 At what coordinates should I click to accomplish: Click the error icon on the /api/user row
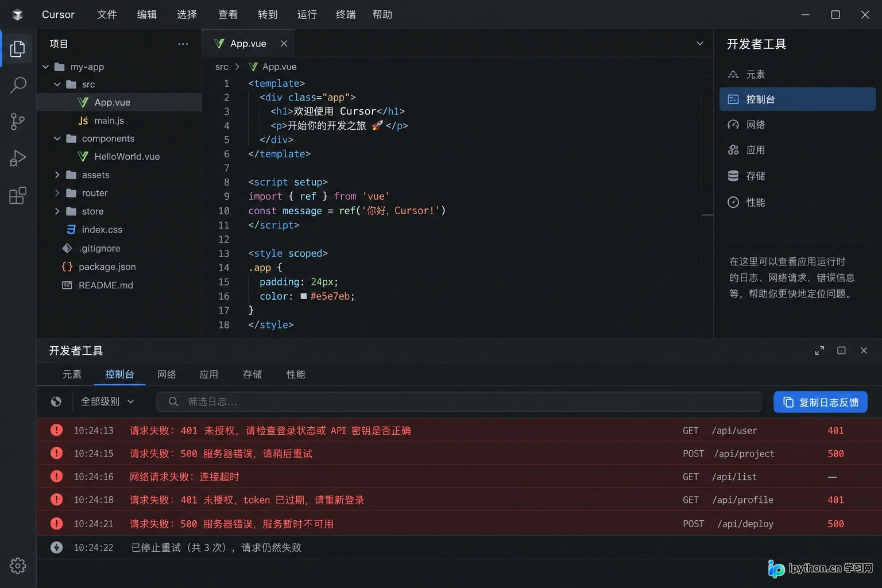56,430
